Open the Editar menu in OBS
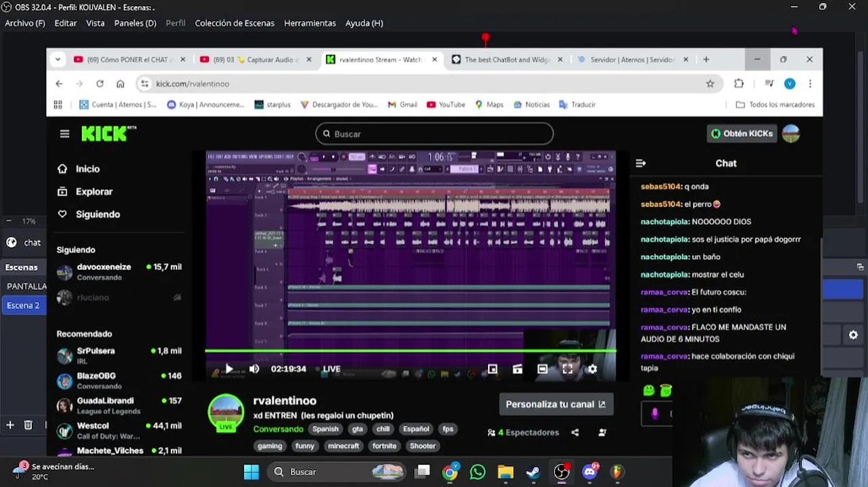This screenshot has height=487, width=868. [66, 23]
